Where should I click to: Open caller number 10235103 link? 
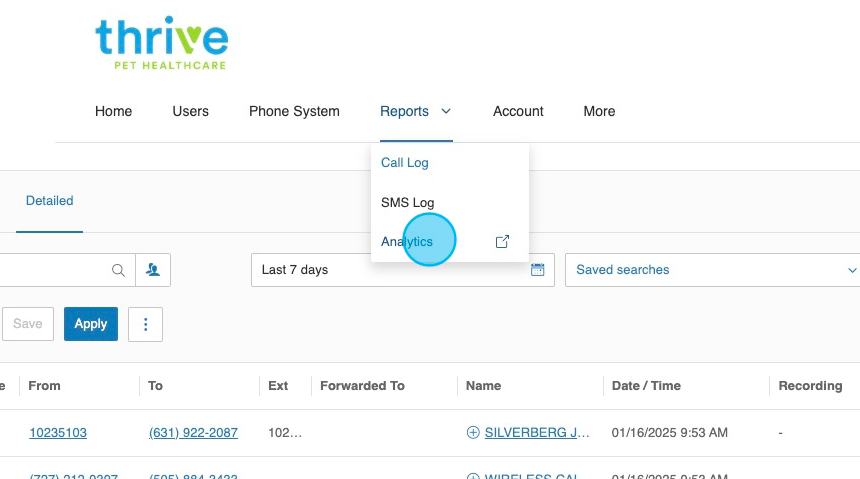pos(58,433)
